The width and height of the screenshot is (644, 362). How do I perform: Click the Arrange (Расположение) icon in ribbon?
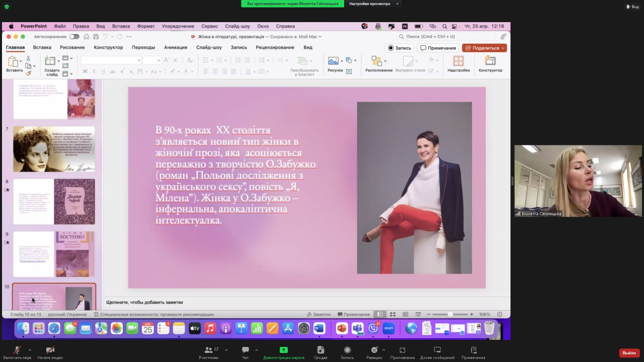[x=377, y=61]
